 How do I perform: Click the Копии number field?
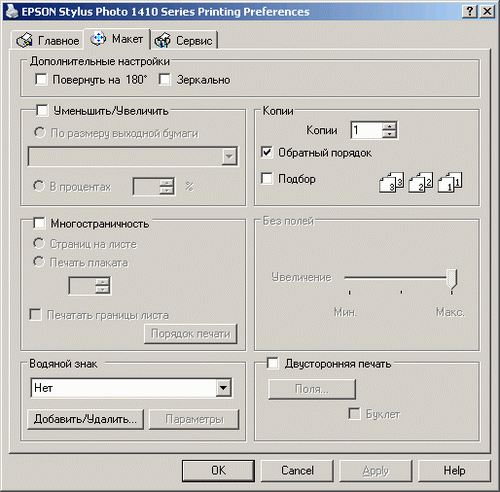[x=367, y=130]
